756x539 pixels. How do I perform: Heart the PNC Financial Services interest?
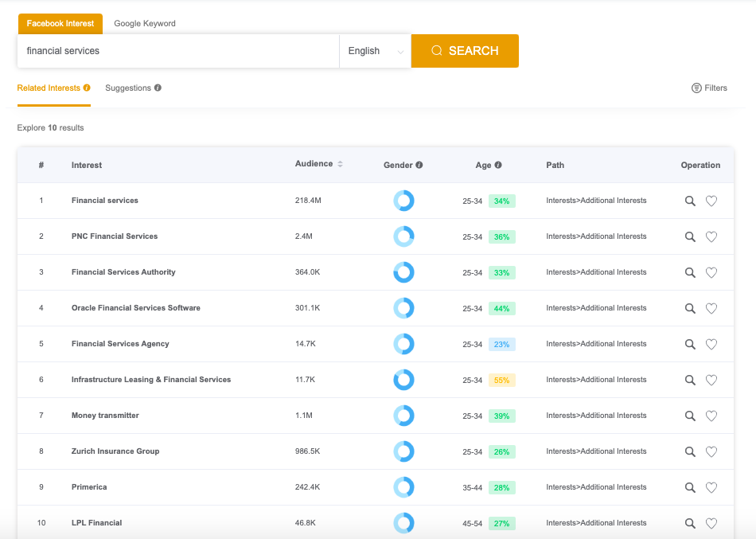click(x=711, y=236)
